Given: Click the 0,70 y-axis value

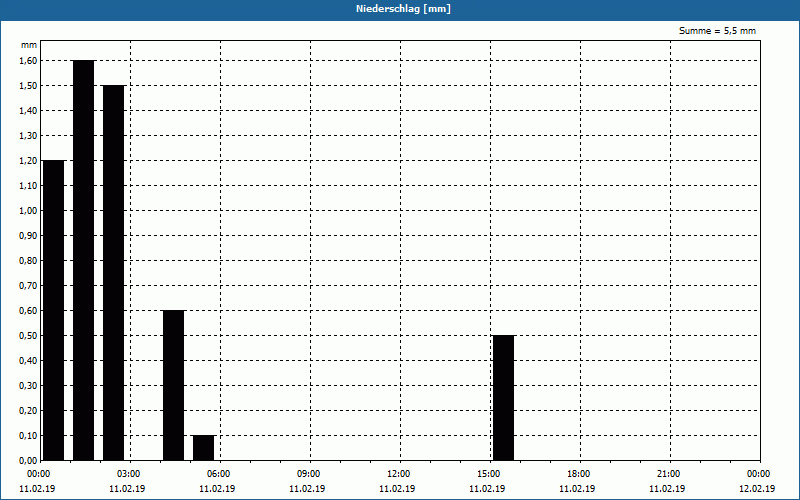Looking at the screenshot, I should pyautogui.click(x=28, y=286).
